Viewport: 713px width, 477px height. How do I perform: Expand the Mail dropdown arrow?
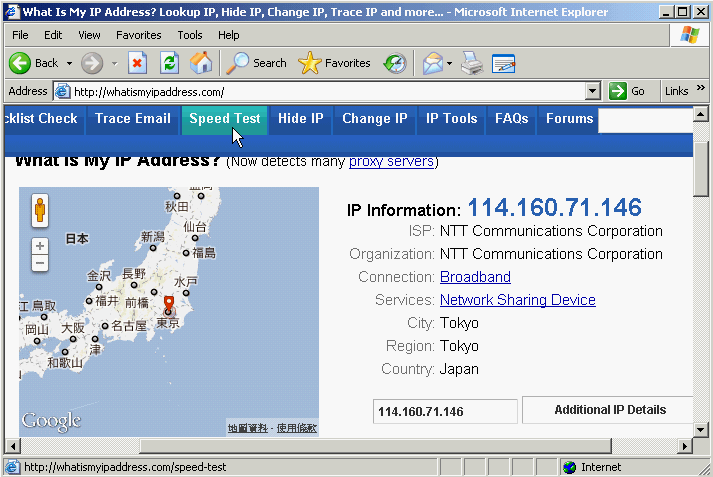coord(449,63)
